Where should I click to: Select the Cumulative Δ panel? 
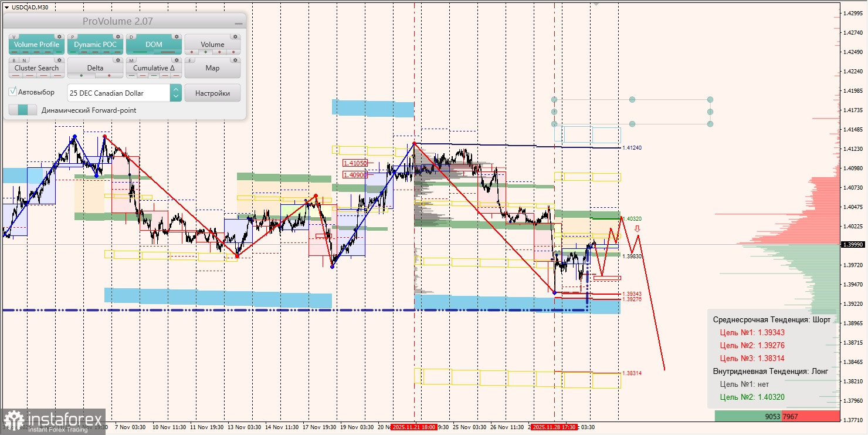[x=154, y=68]
